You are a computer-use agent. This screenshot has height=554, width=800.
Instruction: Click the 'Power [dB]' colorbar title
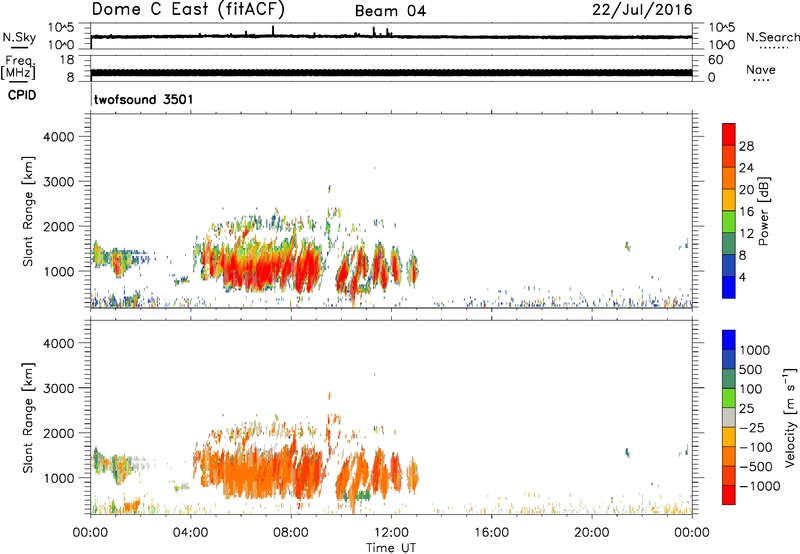764,211
